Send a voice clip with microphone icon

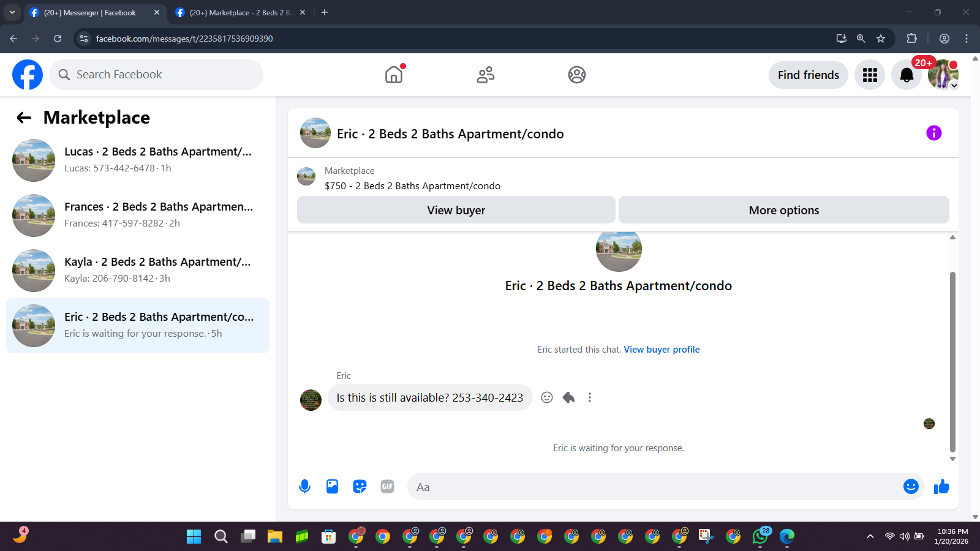coord(304,487)
